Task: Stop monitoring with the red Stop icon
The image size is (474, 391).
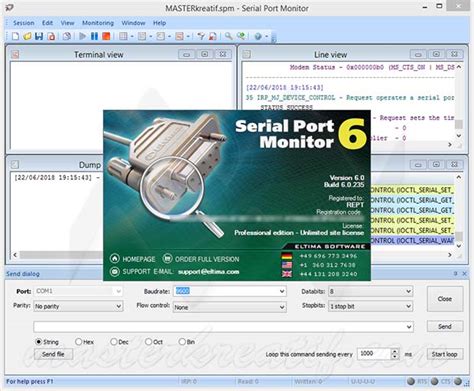Action: [106, 36]
